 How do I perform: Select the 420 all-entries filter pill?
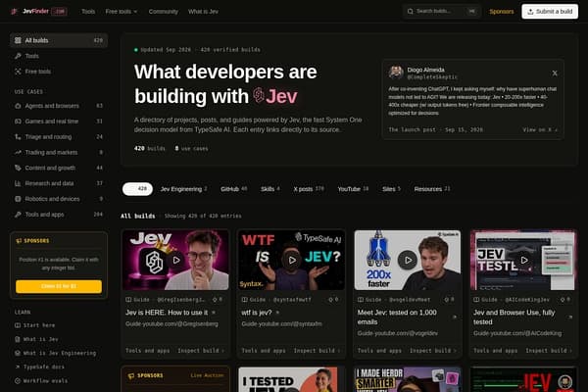click(137, 189)
